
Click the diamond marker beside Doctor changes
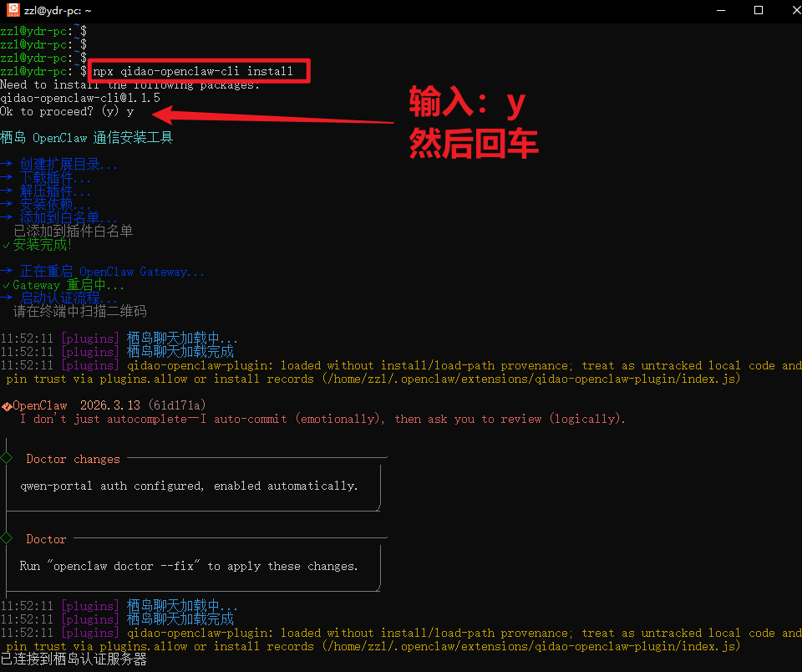tap(7, 459)
